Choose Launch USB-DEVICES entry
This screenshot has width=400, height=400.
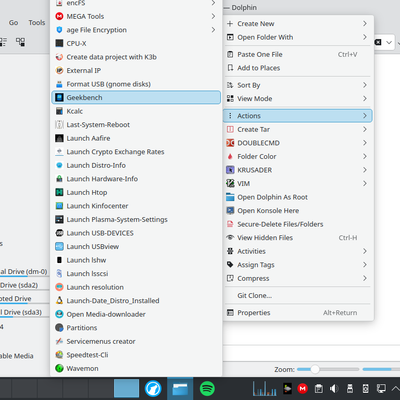tap(136, 233)
